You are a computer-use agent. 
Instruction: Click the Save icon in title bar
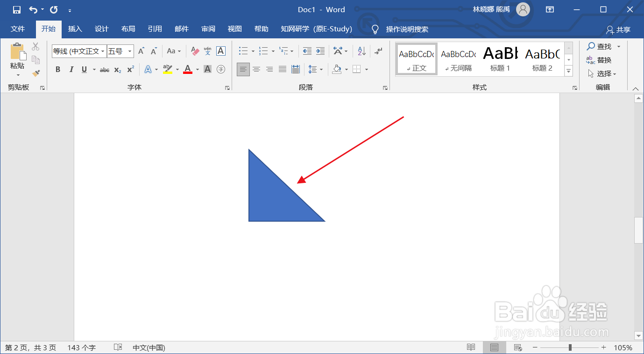[x=17, y=10]
